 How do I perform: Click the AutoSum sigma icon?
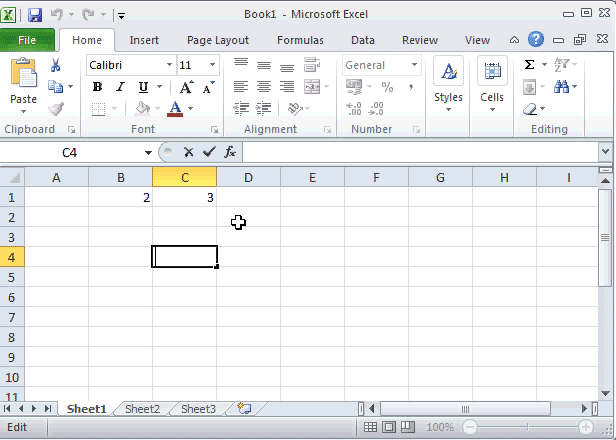(529, 65)
